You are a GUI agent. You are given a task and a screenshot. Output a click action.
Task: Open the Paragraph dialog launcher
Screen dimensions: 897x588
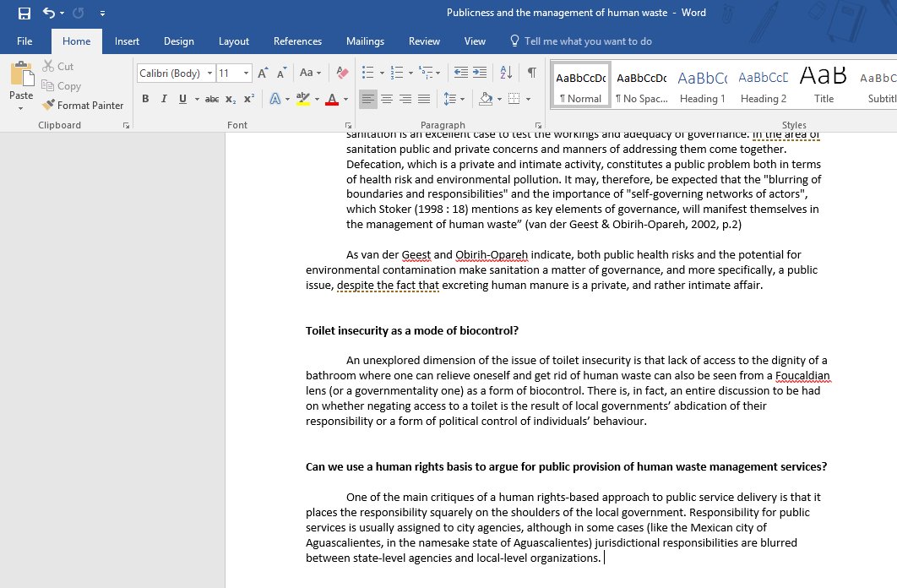tap(538, 125)
